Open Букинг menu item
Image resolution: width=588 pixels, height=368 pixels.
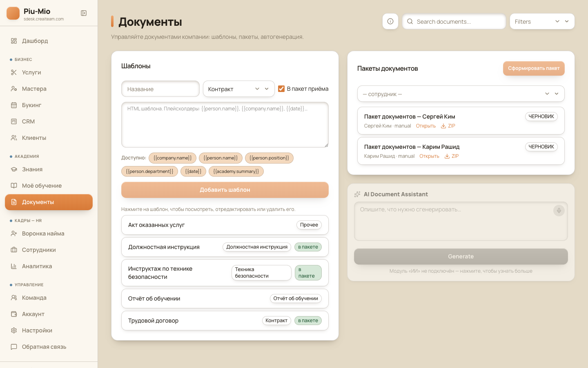(49, 105)
